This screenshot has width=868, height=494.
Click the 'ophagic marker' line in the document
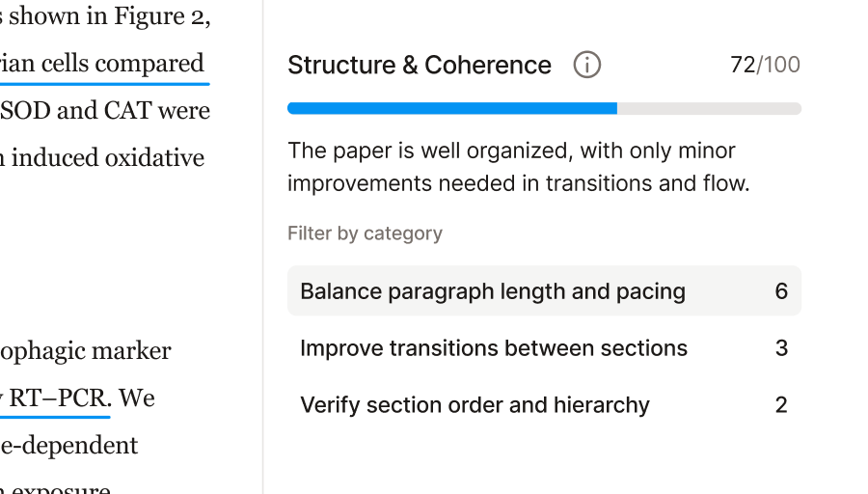click(86, 351)
